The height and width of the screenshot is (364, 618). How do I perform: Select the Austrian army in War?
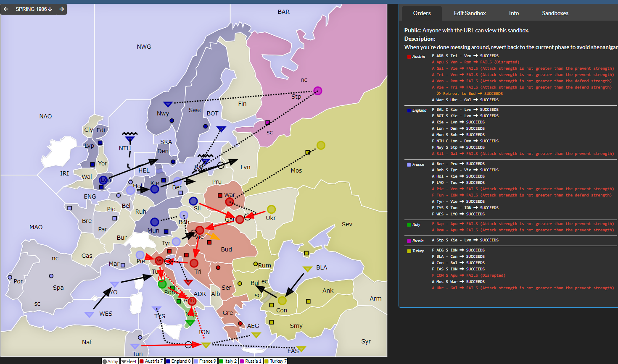point(229,202)
